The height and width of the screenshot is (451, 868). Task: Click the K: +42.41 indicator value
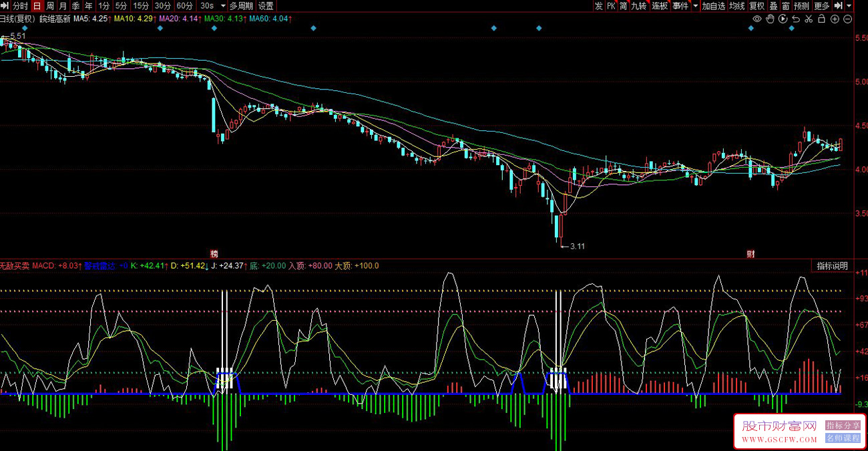pos(148,266)
